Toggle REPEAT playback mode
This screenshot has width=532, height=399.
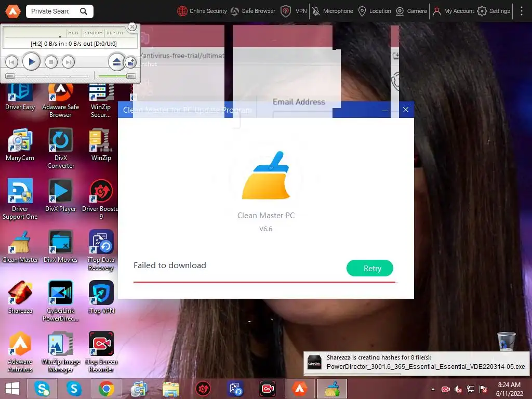115,33
